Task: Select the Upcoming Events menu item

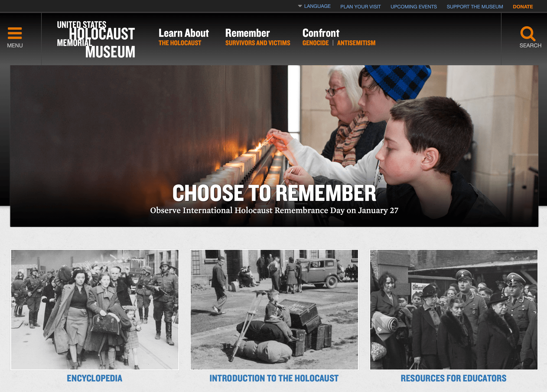Action: (x=414, y=6)
